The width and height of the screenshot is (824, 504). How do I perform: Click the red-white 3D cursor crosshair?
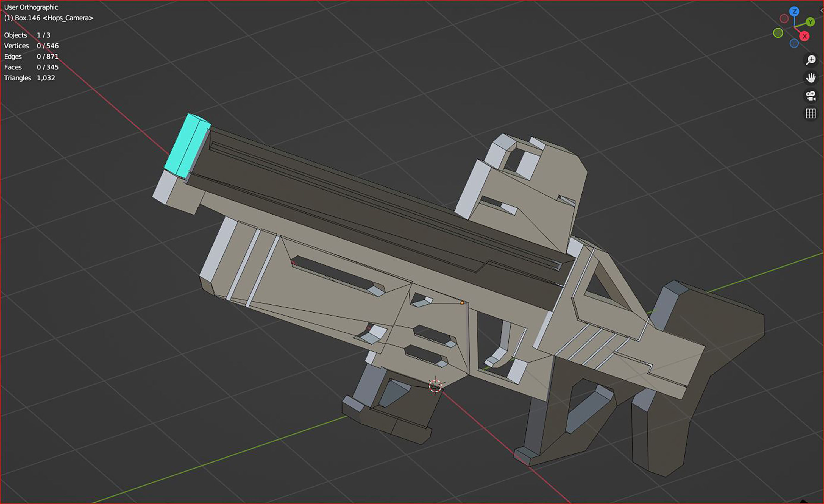[x=435, y=386]
